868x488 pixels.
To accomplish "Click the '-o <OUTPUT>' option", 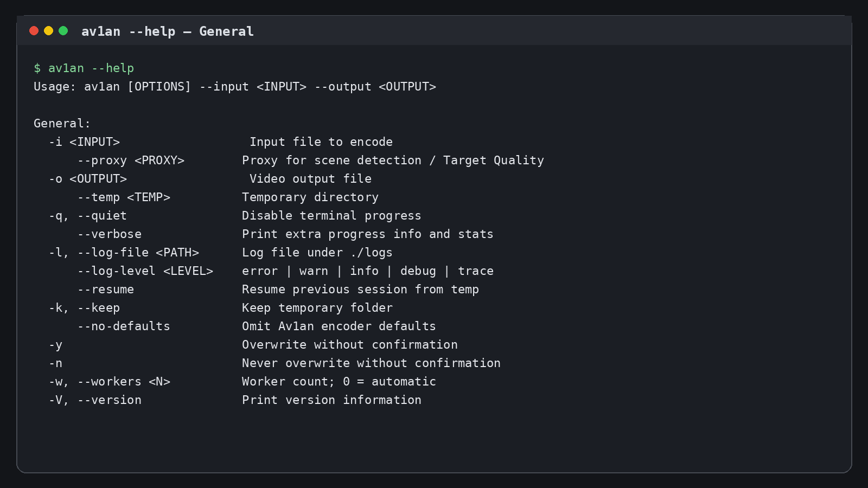I will 87,179.
